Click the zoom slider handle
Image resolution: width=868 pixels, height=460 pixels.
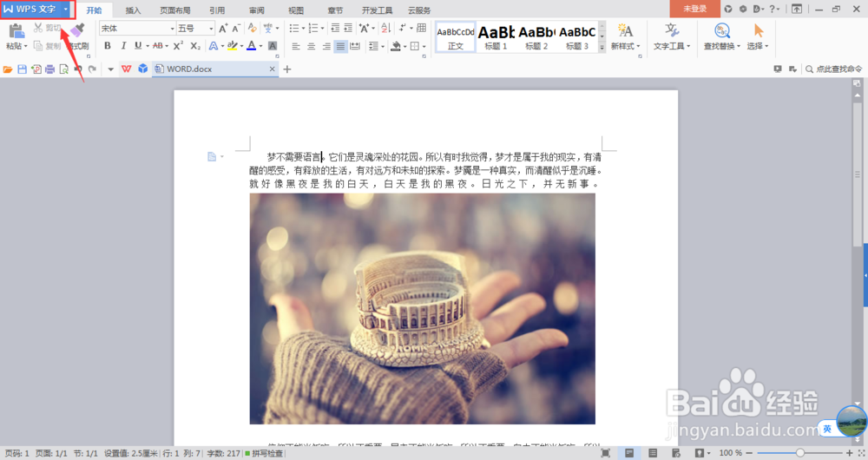[x=799, y=453]
